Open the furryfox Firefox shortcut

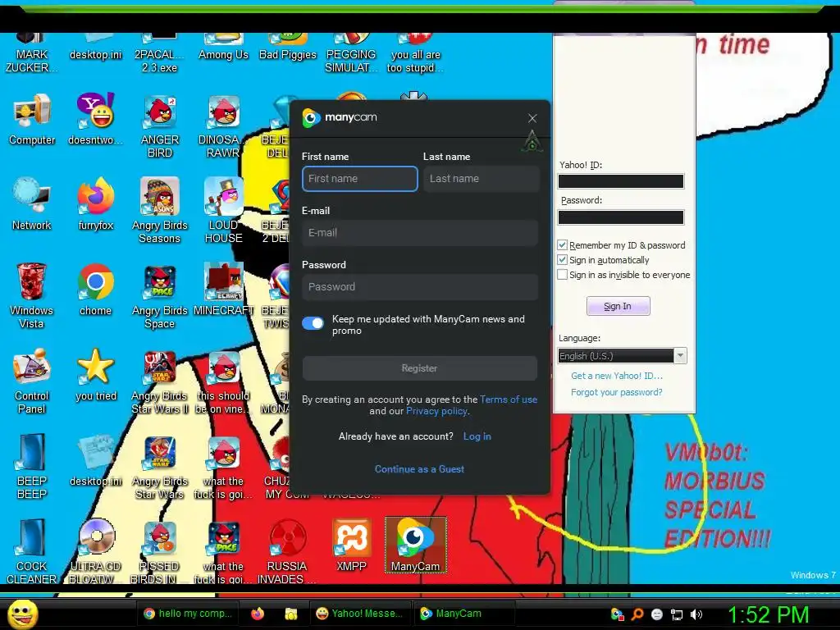(x=95, y=204)
